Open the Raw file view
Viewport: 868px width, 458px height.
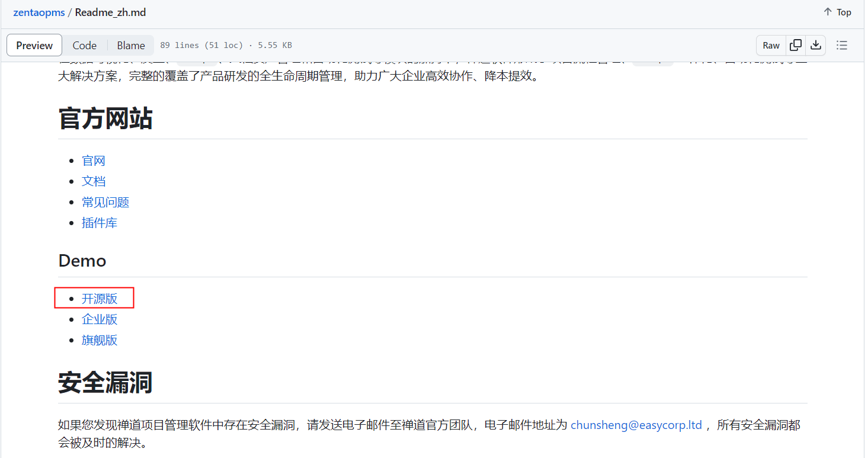[x=771, y=45]
